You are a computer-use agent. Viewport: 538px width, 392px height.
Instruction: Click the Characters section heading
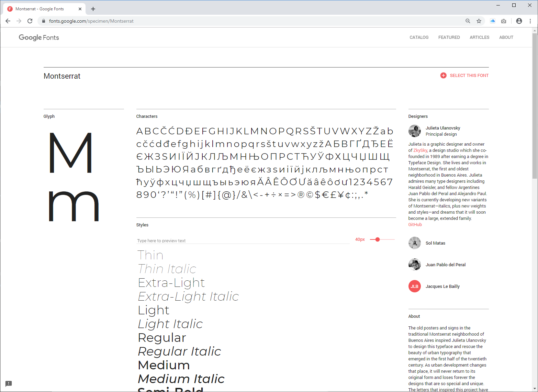pos(147,116)
